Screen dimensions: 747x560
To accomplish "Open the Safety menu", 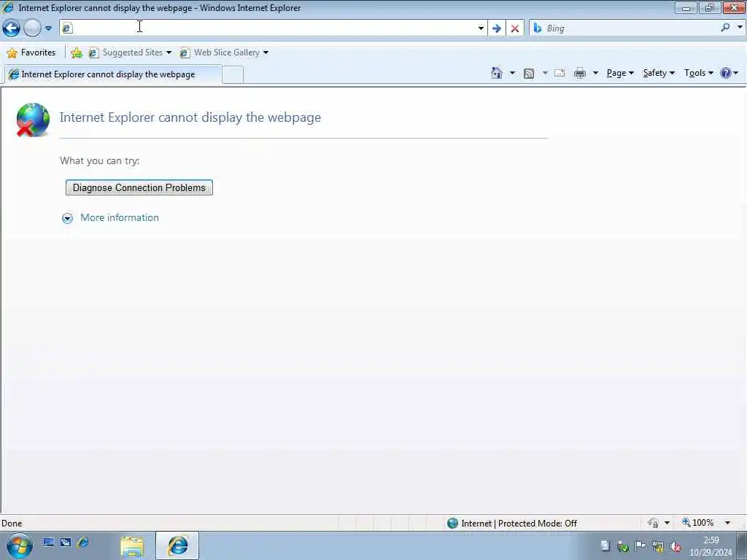I will pyautogui.click(x=659, y=73).
